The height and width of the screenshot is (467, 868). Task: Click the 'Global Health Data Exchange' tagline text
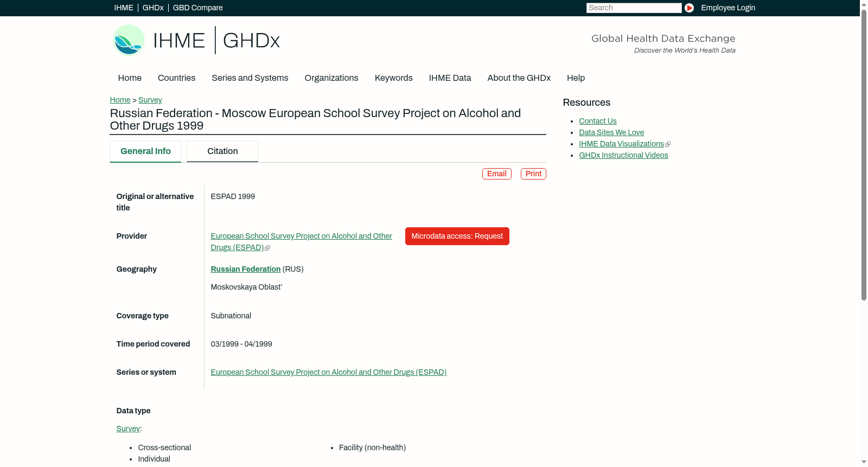663,39
